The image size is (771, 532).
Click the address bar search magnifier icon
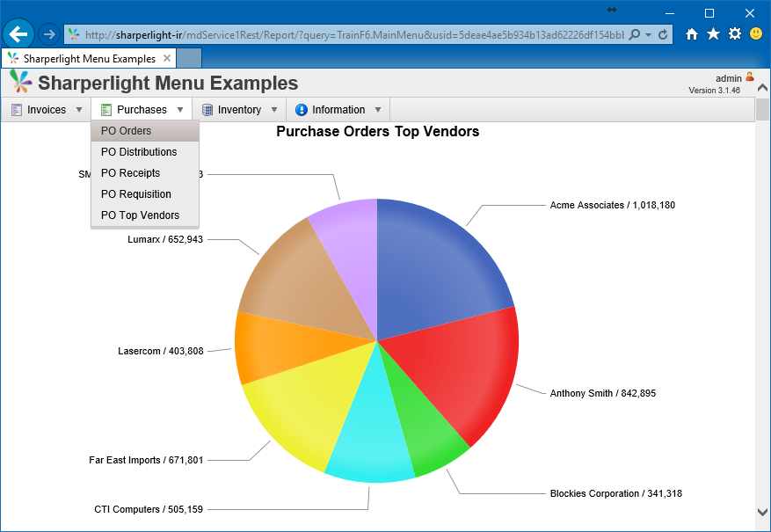click(635, 34)
